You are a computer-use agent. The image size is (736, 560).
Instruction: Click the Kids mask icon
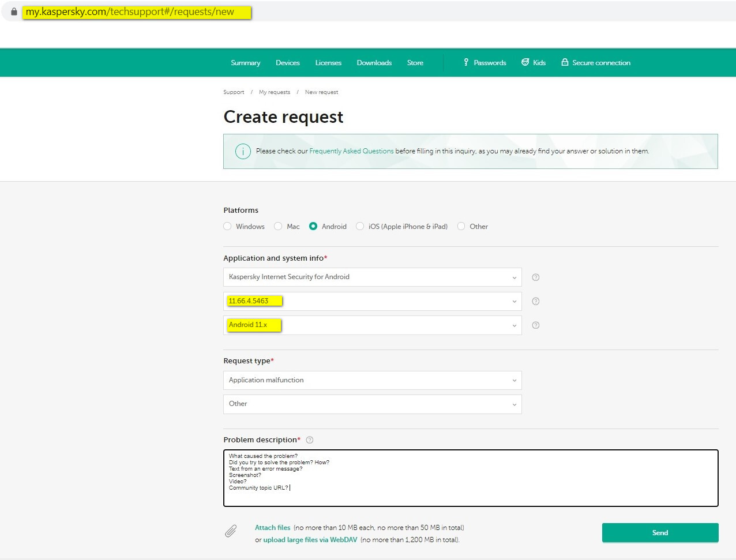point(525,62)
